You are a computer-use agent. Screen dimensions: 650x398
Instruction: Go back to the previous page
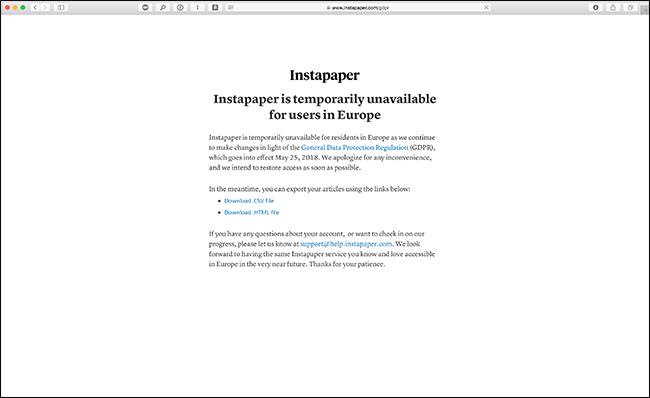(36, 7)
